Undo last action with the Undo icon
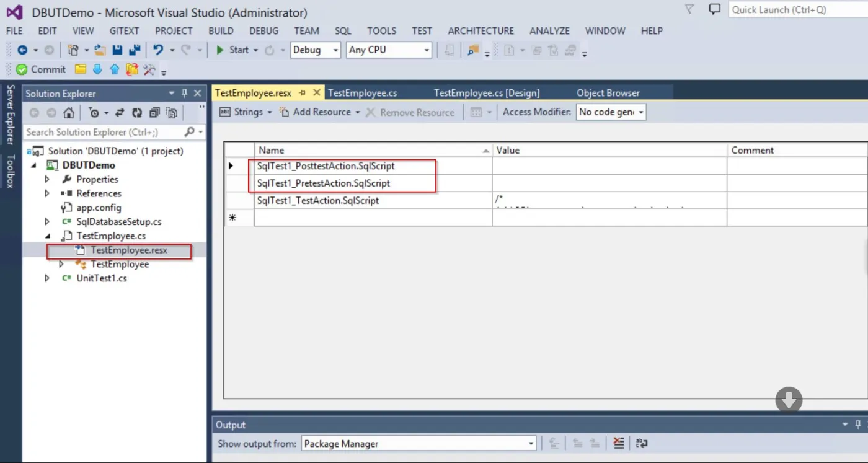This screenshot has height=463, width=868. [158, 50]
